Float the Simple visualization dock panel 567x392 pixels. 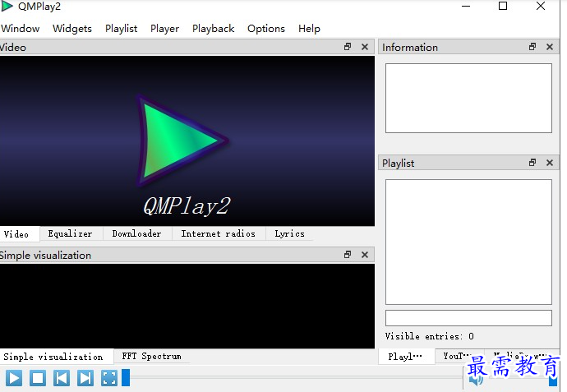tap(348, 255)
